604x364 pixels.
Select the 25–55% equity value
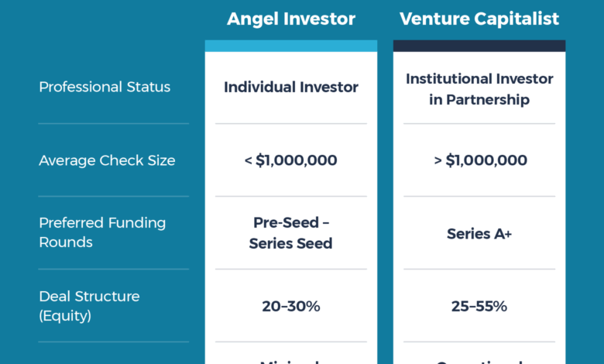point(479,306)
